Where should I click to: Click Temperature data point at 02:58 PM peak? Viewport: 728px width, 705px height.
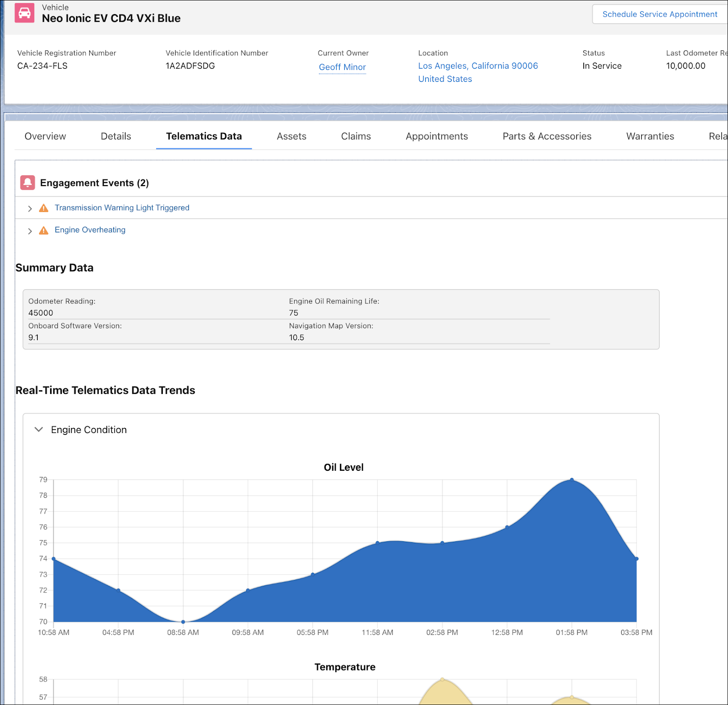(442, 680)
